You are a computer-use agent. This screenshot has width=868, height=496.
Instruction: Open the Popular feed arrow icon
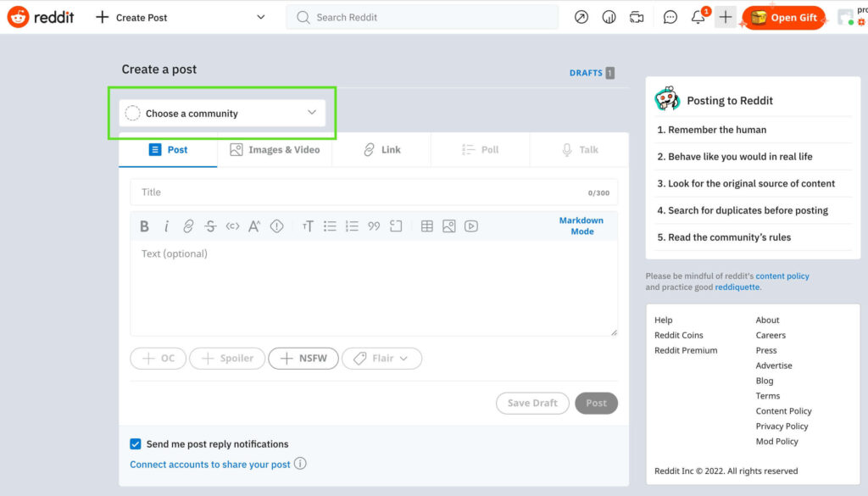581,17
